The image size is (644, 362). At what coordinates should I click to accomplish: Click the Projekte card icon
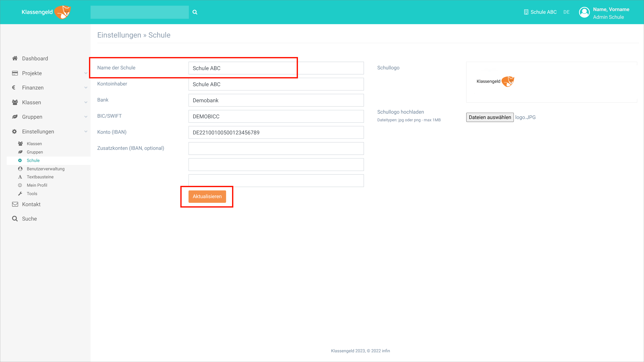[15, 73]
